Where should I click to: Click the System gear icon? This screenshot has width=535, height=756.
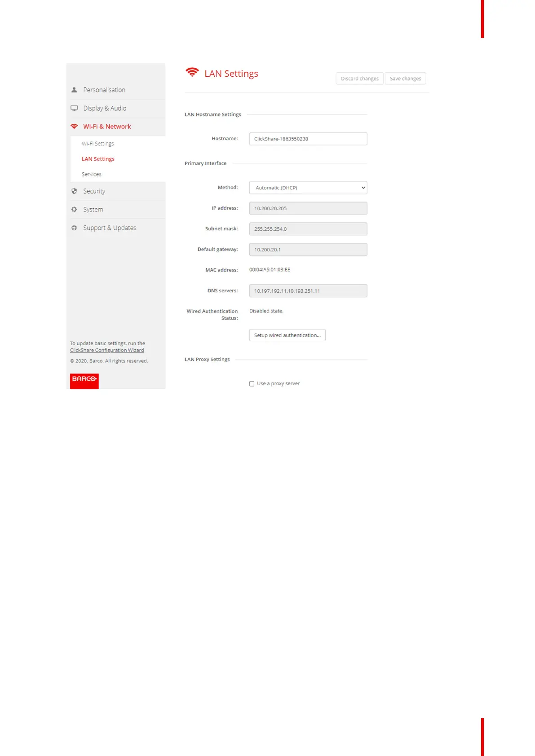74,210
